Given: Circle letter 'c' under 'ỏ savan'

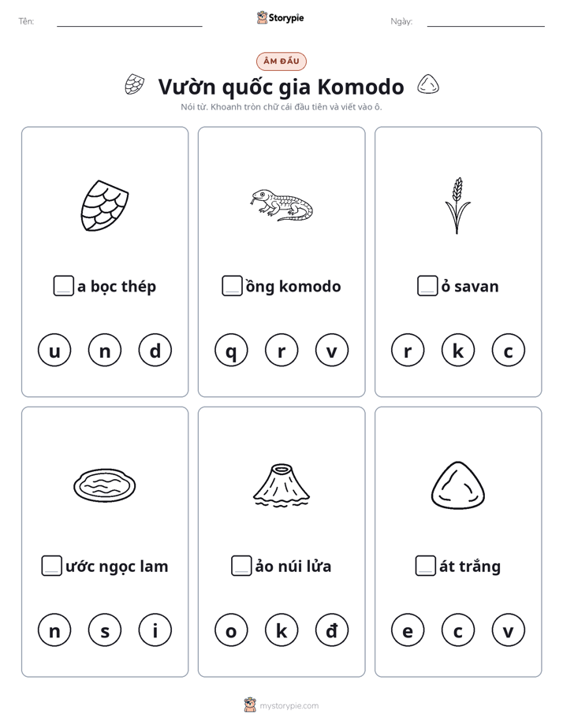Looking at the screenshot, I should click(x=508, y=350).
